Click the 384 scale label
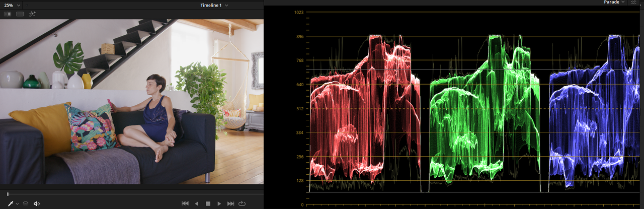This screenshot has height=209, width=644. pyautogui.click(x=300, y=132)
